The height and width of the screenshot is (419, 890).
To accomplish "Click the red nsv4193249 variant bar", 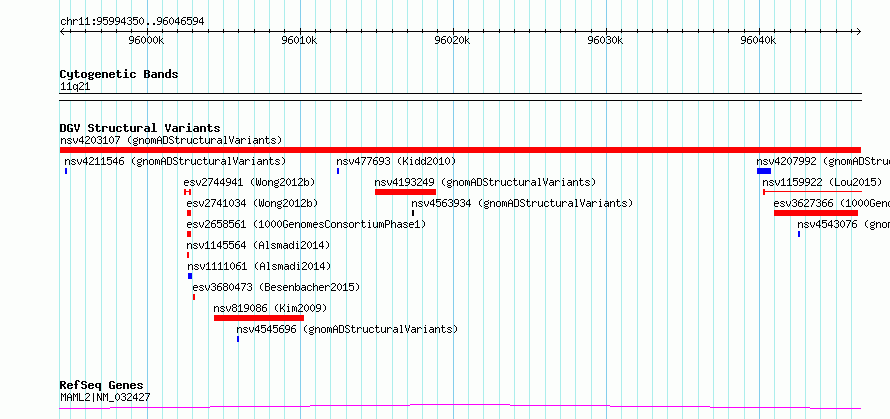I will 405,192.
